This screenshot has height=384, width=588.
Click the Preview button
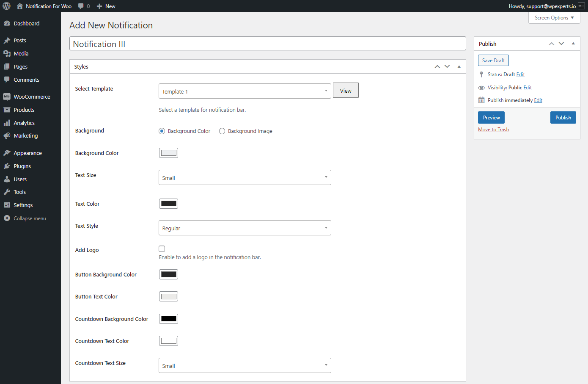[x=491, y=118]
